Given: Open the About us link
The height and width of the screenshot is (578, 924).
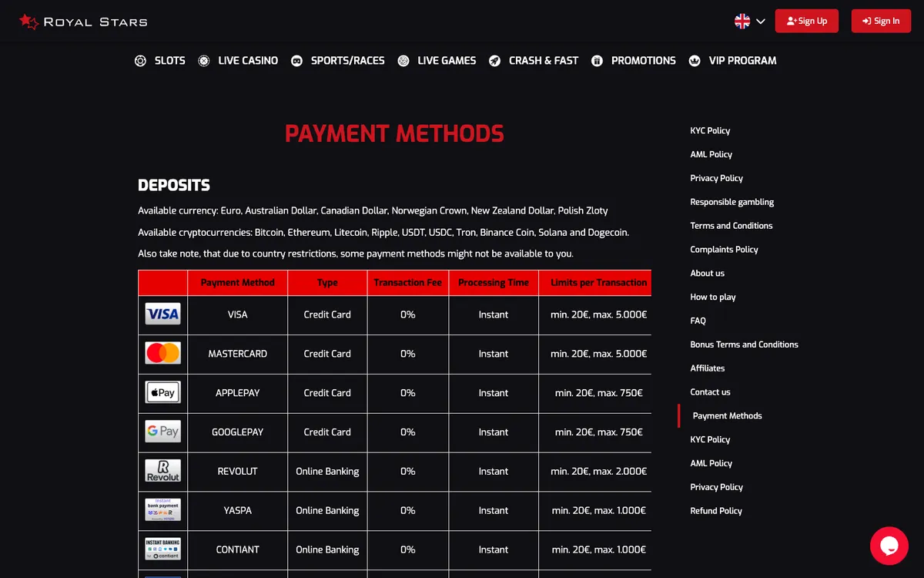Looking at the screenshot, I should [707, 274].
